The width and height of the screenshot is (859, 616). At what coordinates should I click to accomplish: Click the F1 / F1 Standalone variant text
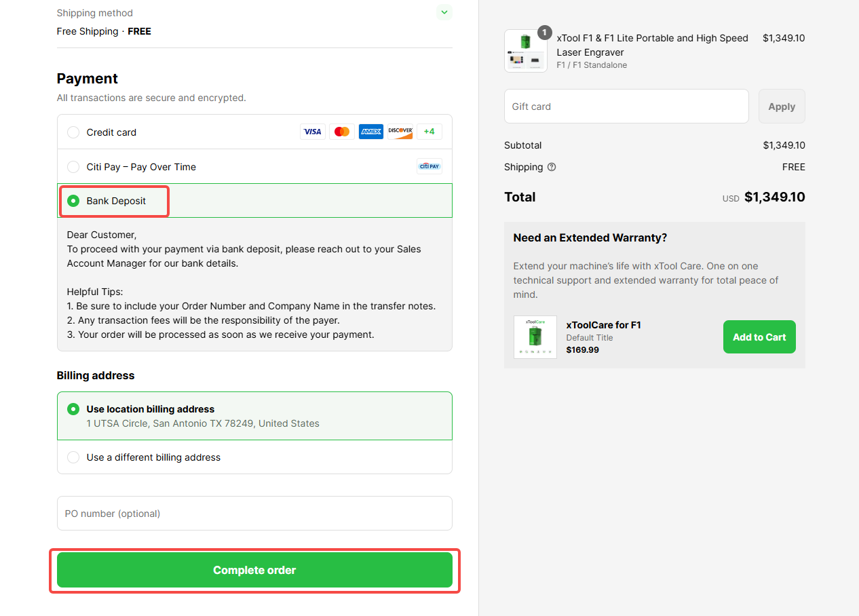[x=592, y=65]
